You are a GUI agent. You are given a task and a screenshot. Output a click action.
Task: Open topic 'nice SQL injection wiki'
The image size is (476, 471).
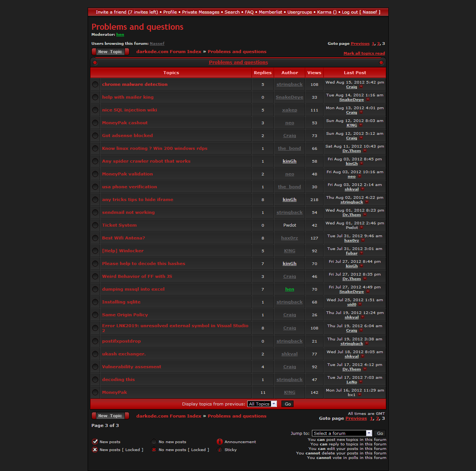pos(129,110)
